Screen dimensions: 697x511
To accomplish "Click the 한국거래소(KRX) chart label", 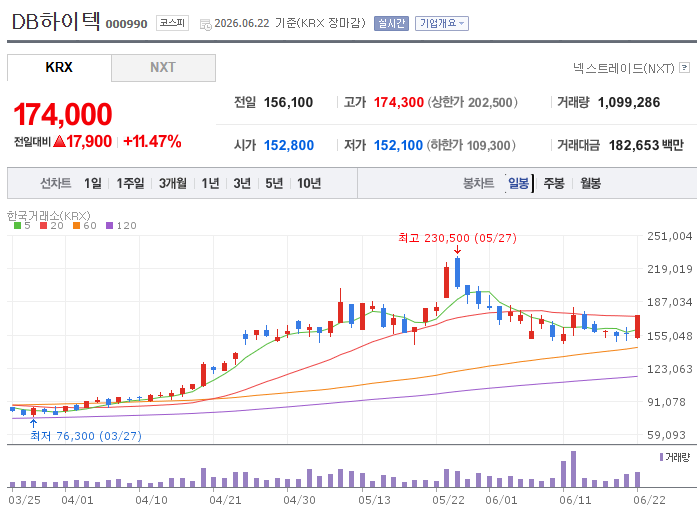I will coord(49,216).
